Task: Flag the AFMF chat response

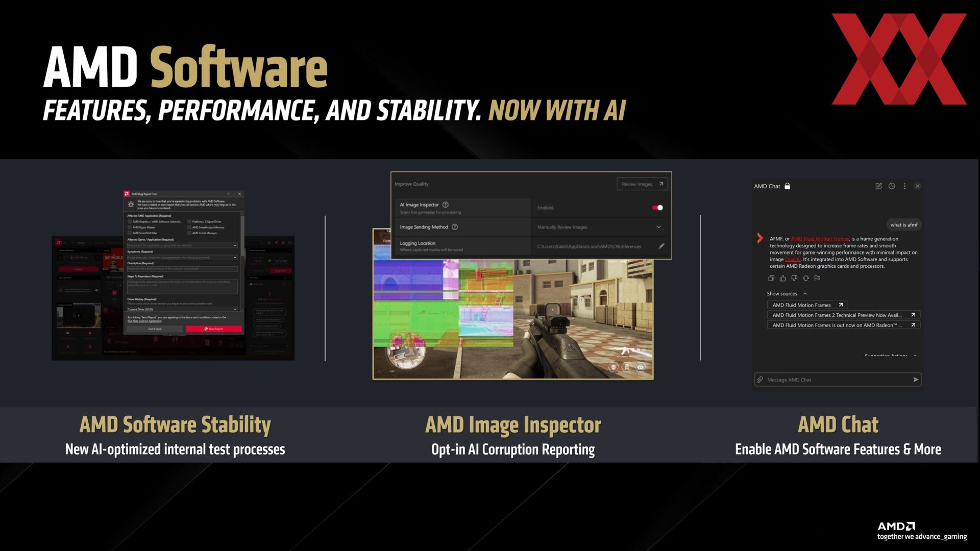Action: coord(817,278)
